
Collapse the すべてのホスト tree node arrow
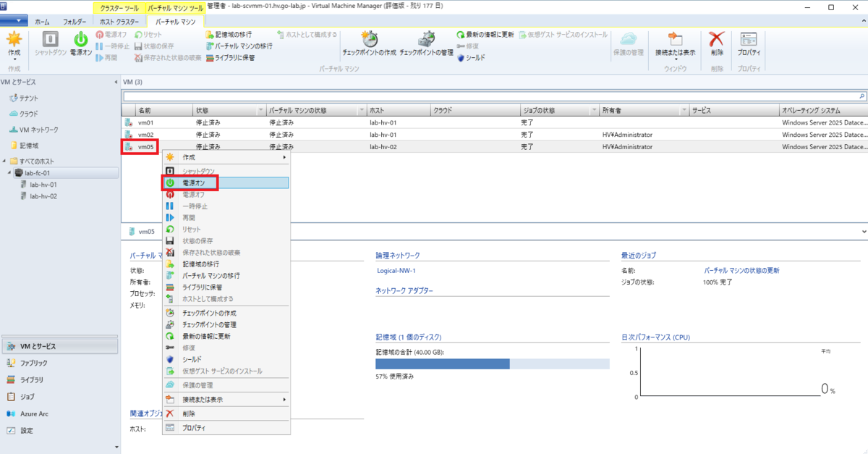pos(5,161)
